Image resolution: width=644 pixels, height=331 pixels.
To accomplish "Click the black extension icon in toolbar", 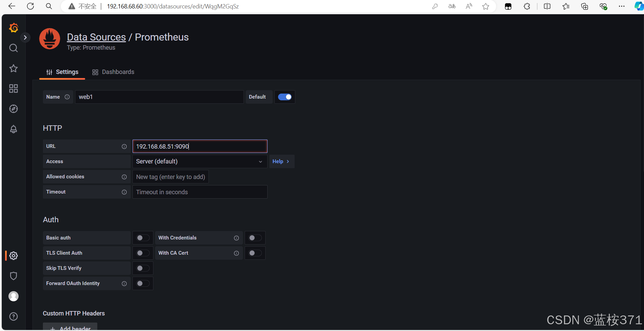I will (508, 6).
